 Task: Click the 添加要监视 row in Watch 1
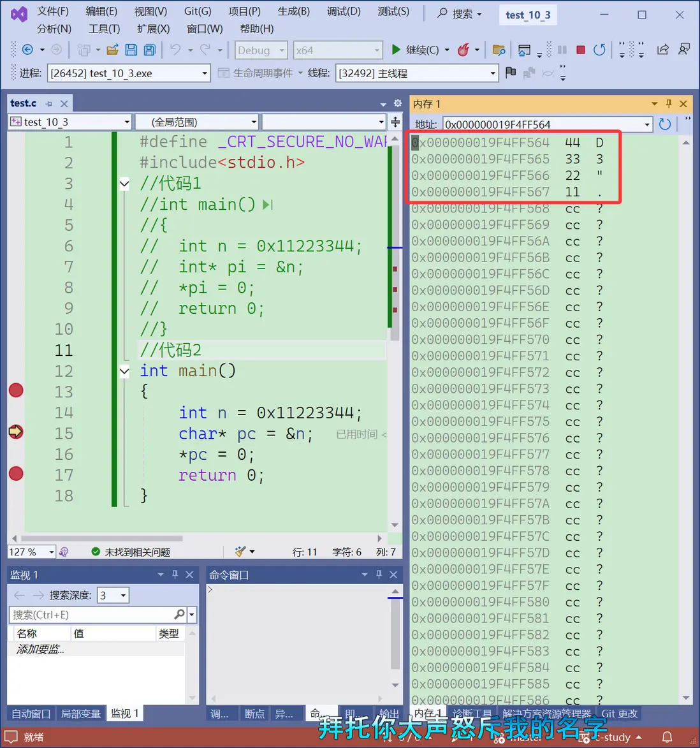pos(96,649)
